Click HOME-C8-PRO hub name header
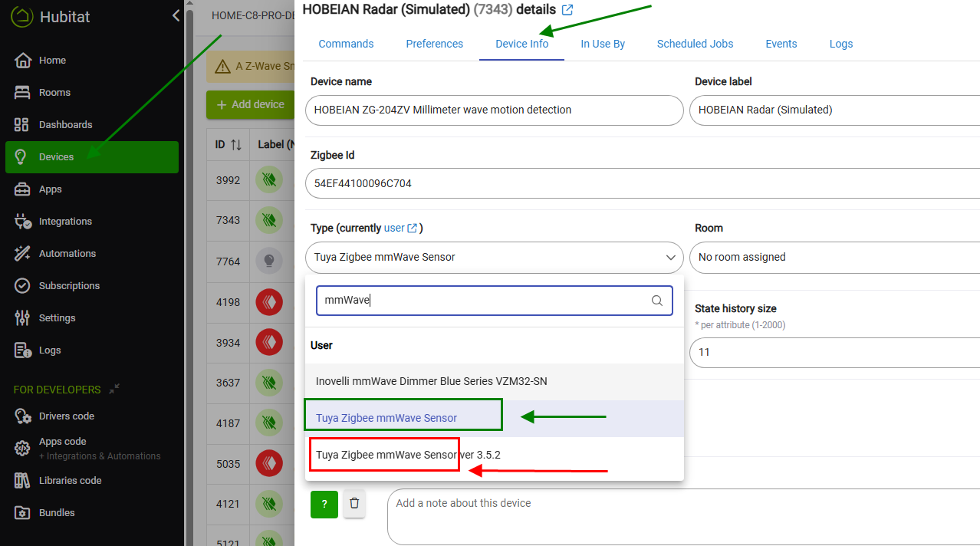 pos(253,15)
